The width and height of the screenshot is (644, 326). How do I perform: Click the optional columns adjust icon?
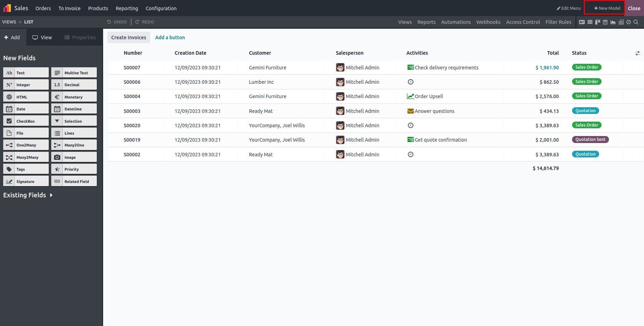pos(637,53)
